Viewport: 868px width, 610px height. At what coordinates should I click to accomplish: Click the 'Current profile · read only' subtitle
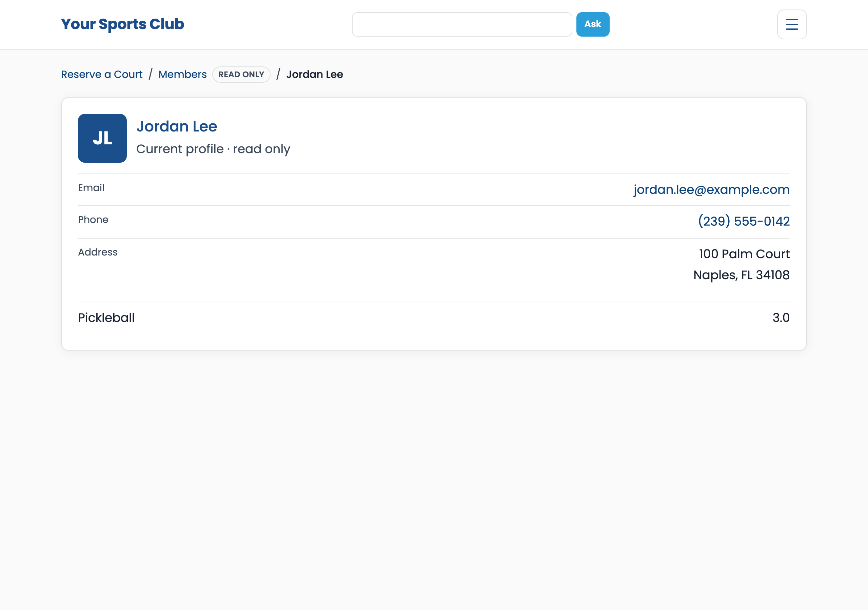tap(213, 149)
